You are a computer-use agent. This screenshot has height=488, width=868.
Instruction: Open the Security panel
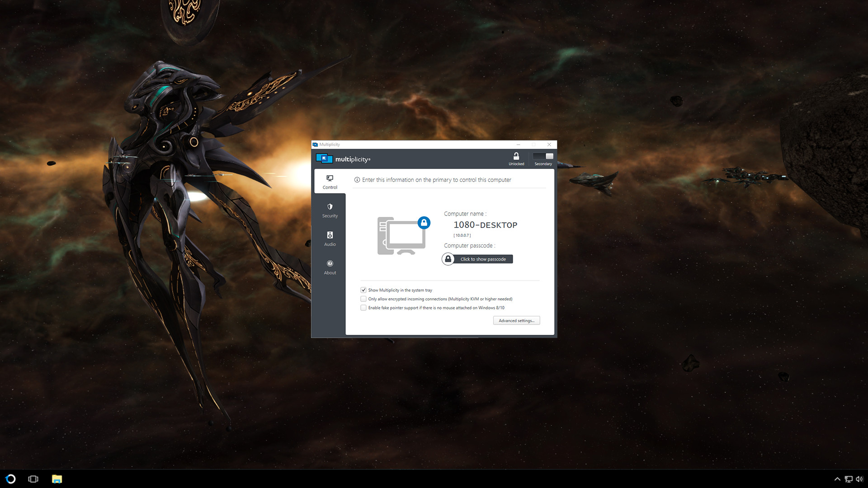point(330,211)
